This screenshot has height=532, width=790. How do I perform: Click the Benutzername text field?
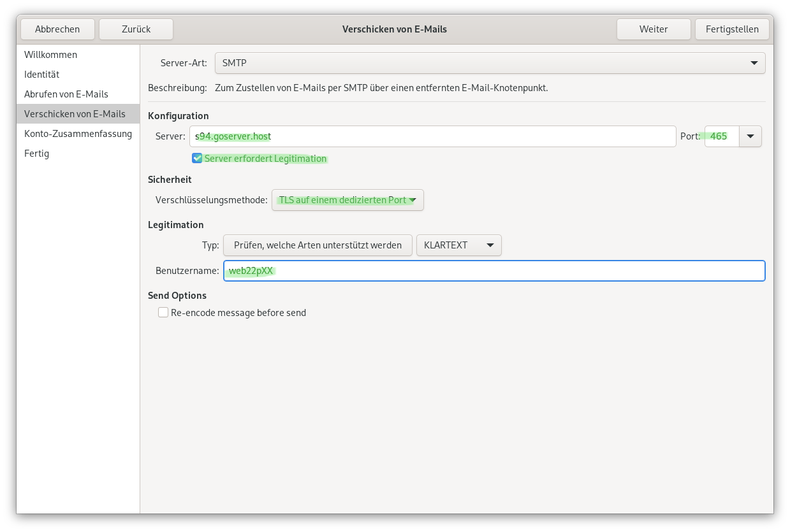494,271
